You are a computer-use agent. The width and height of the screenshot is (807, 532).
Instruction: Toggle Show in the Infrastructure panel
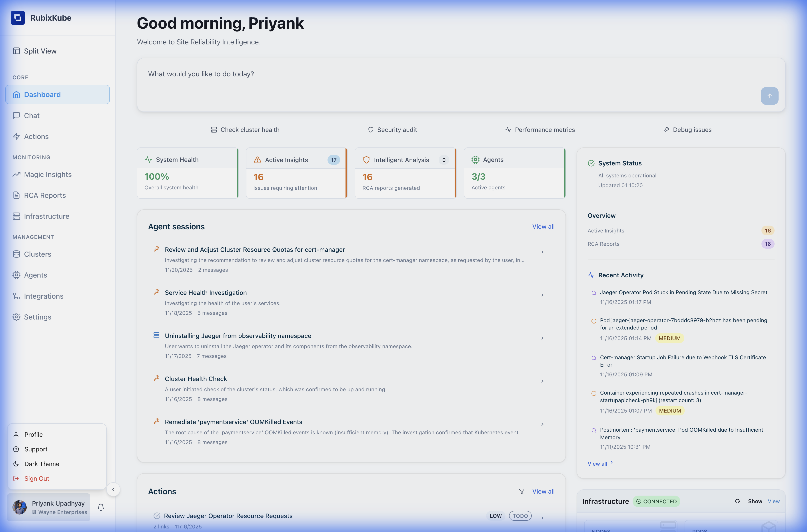point(755,501)
